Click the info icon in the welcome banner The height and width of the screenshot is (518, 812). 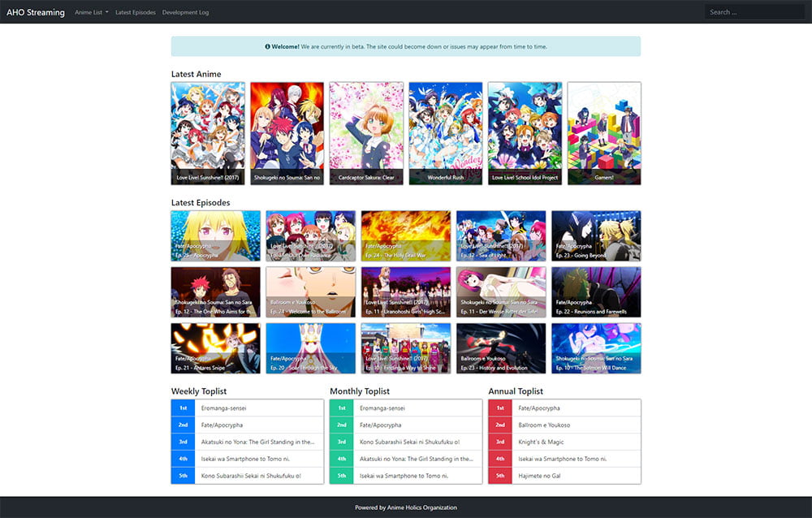(x=268, y=46)
